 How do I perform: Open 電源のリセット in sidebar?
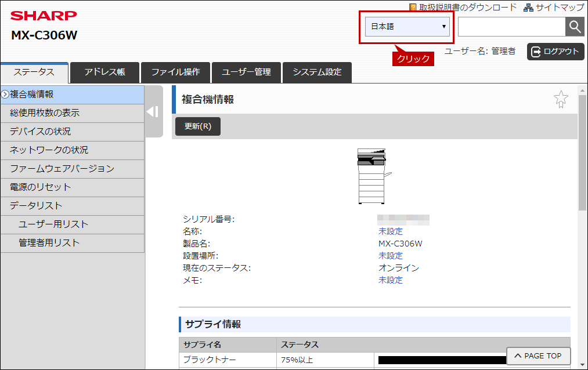pos(73,187)
